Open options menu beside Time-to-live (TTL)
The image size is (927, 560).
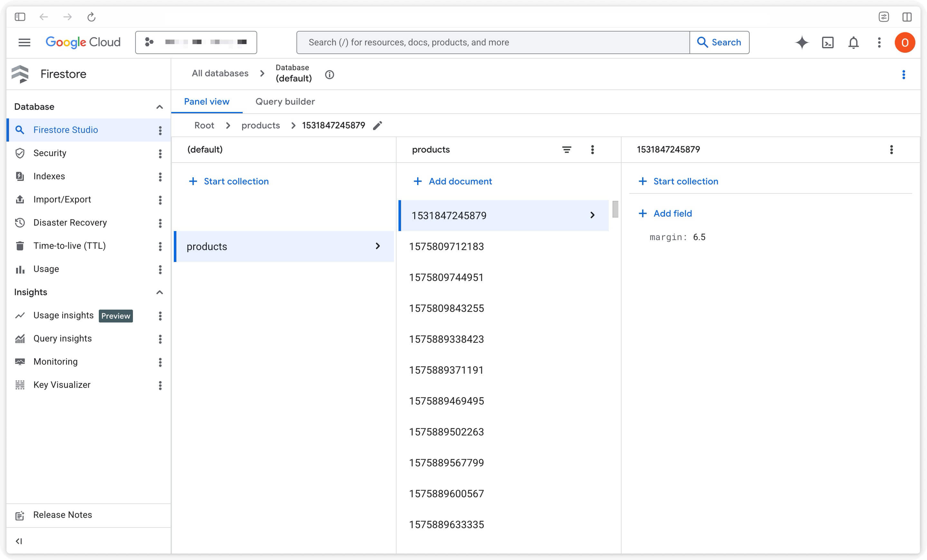[160, 246]
